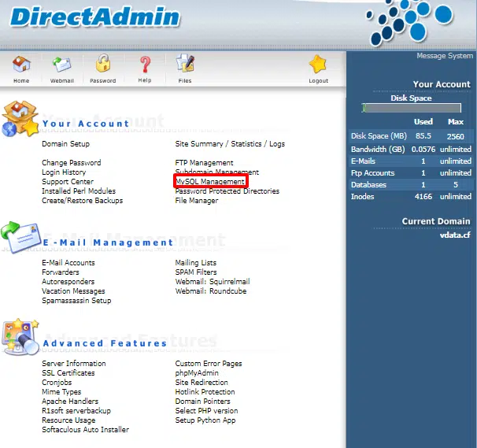Click the Databases row label in sidebar
This screenshot has height=448, width=477.
click(368, 184)
